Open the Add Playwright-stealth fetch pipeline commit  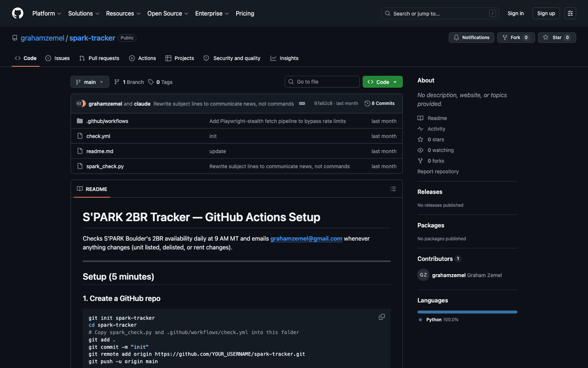tap(277, 121)
